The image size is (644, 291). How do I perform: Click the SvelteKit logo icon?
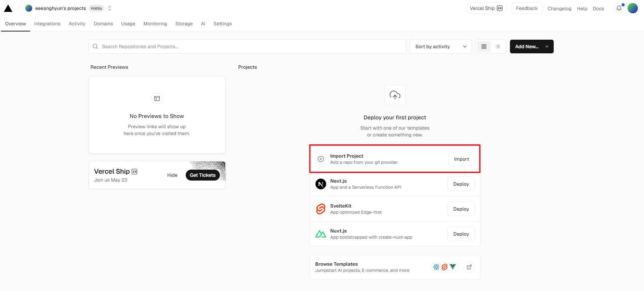click(x=321, y=209)
